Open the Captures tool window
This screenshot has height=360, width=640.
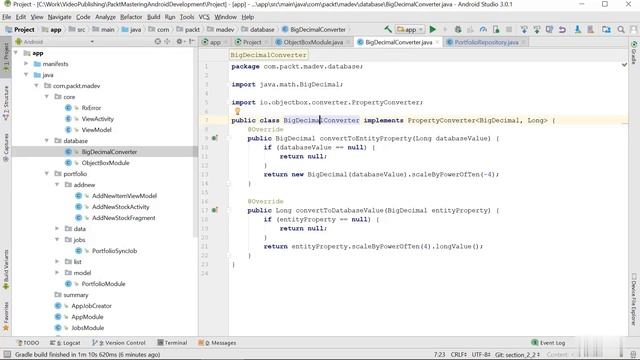(6, 147)
